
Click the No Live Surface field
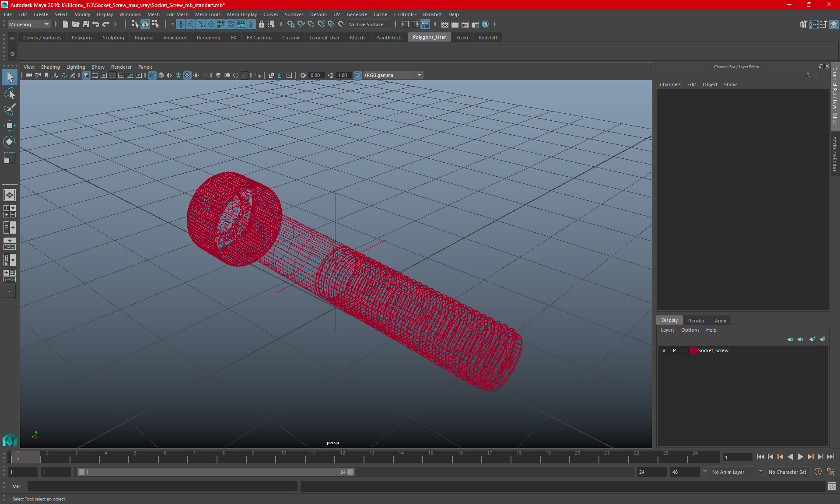368,24
